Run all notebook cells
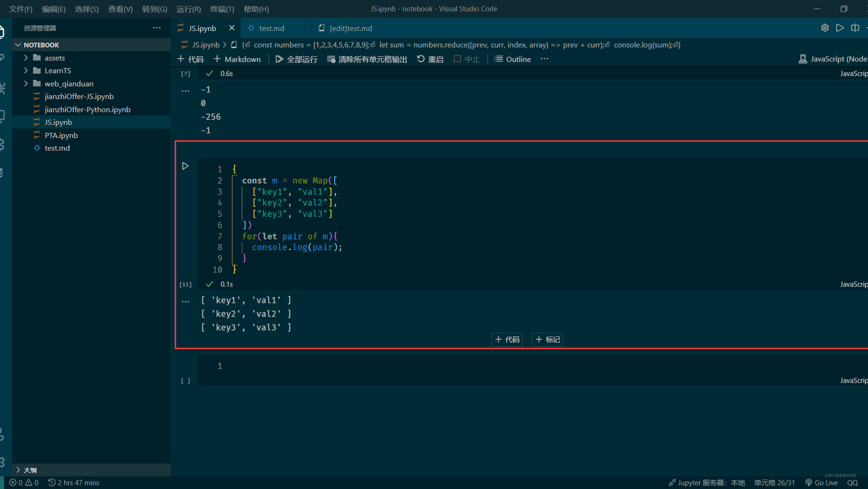 [296, 59]
